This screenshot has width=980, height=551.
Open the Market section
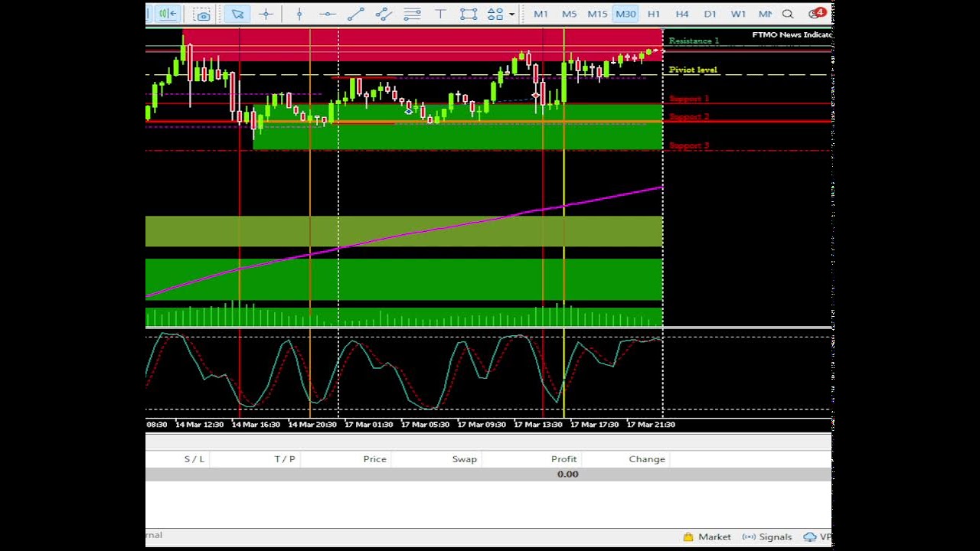pyautogui.click(x=707, y=537)
